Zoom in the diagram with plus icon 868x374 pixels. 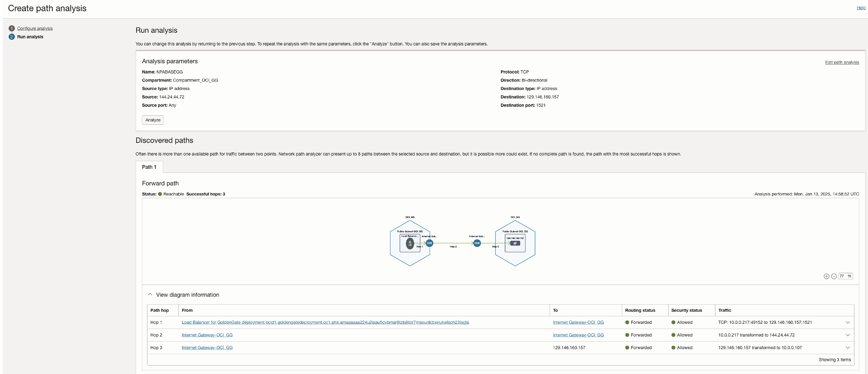click(x=826, y=277)
